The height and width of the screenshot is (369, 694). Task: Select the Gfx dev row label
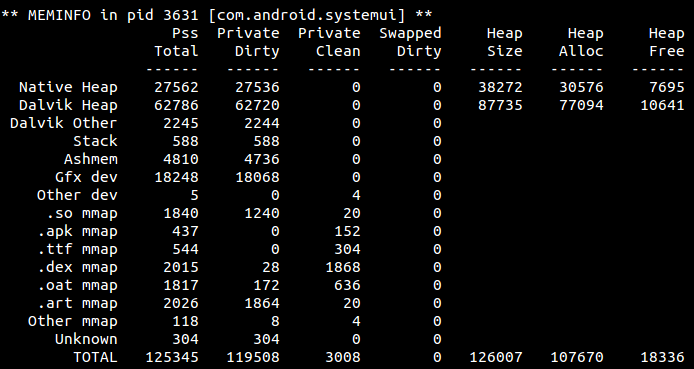pyautogui.click(x=86, y=177)
